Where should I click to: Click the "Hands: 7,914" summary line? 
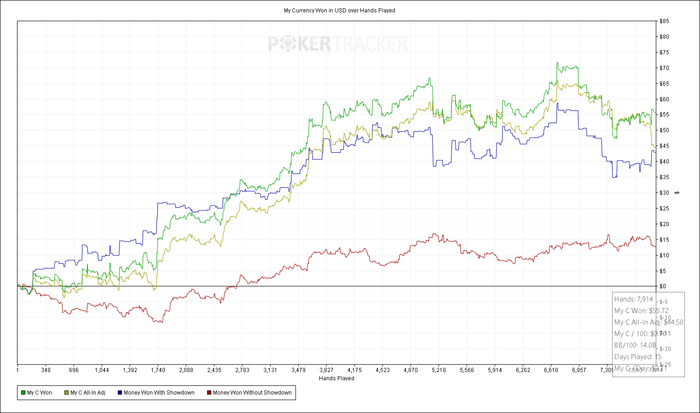633,299
